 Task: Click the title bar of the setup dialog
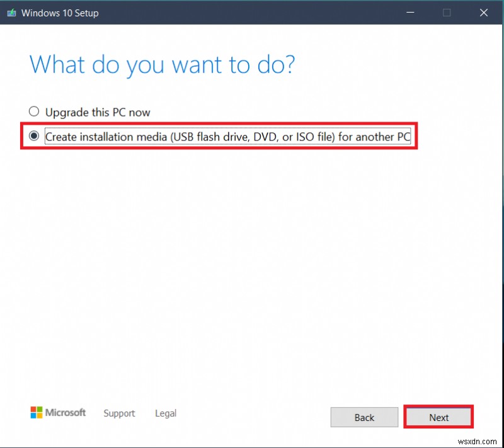[252, 13]
